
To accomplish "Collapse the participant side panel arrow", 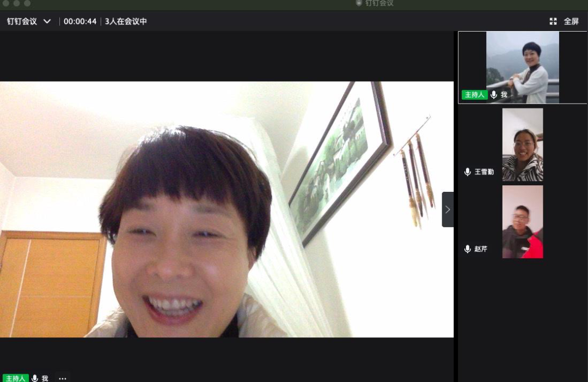I will coord(448,209).
